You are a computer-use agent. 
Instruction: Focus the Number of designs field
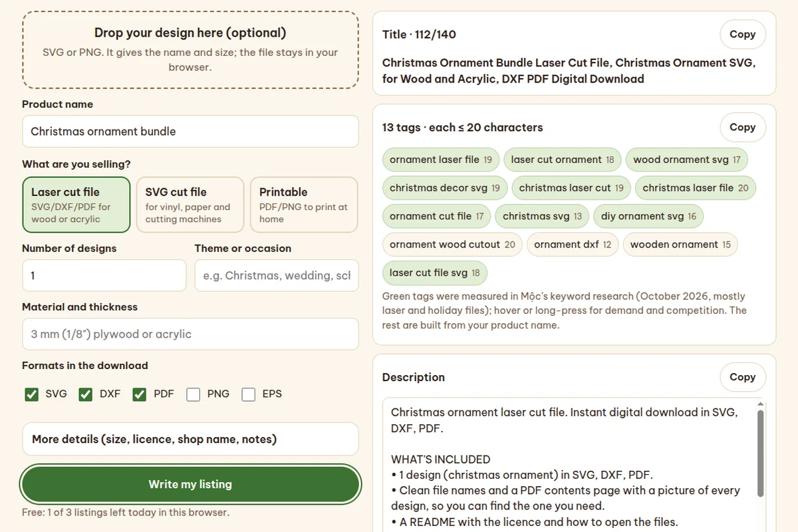(104, 275)
